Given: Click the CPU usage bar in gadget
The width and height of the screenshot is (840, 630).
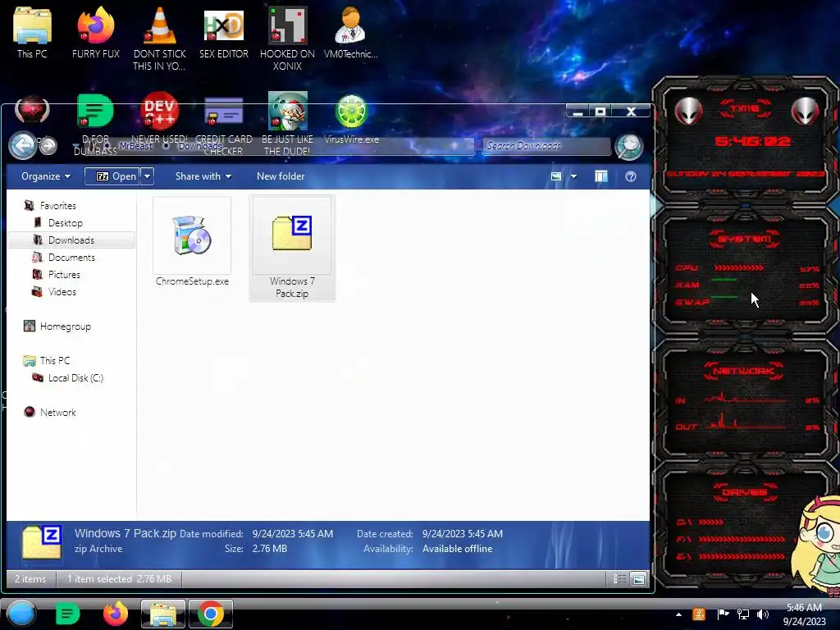Looking at the screenshot, I should pos(739,267).
